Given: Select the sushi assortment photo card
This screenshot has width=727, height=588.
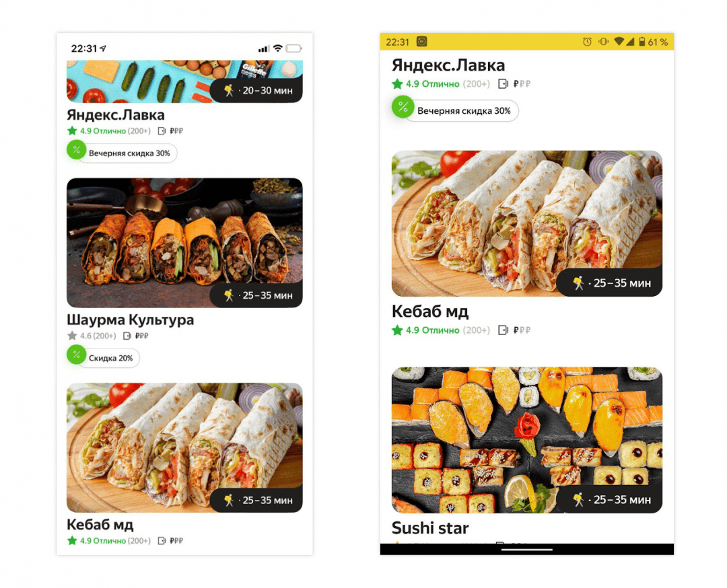Looking at the screenshot, I should (526, 440).
